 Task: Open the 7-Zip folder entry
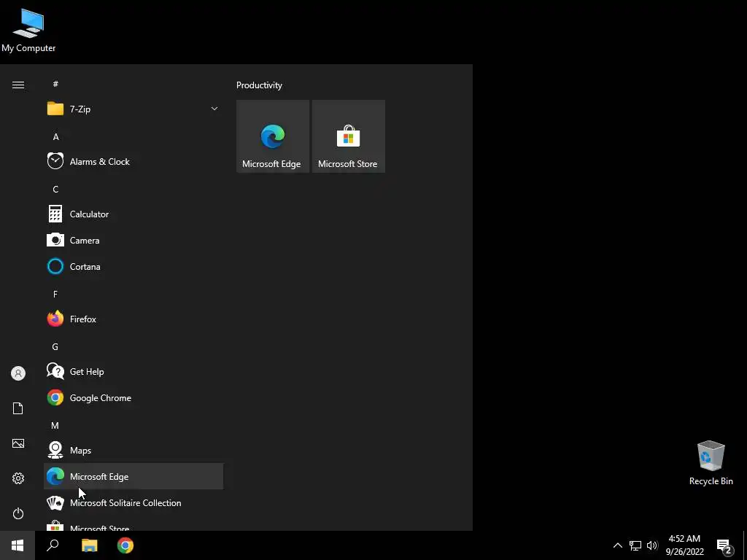coord(133,109)
